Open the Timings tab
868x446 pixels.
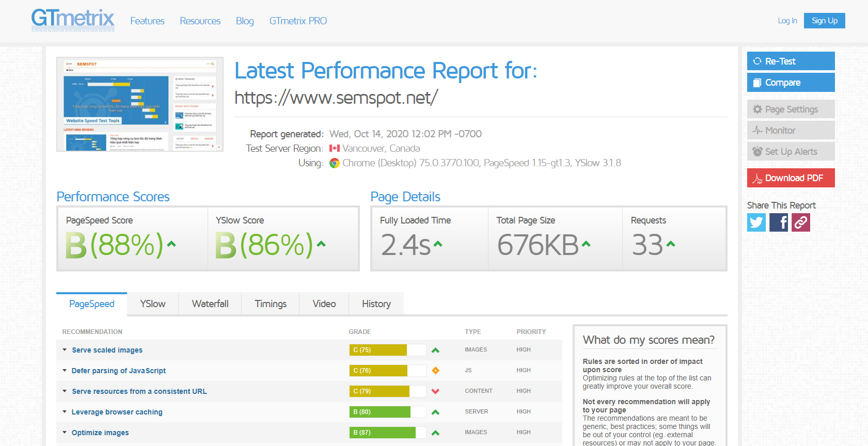(x=271, y=304)
